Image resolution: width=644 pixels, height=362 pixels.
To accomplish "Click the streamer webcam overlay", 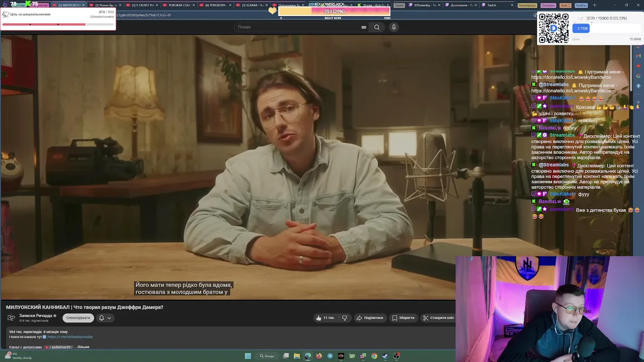I will tap(549, 309).
